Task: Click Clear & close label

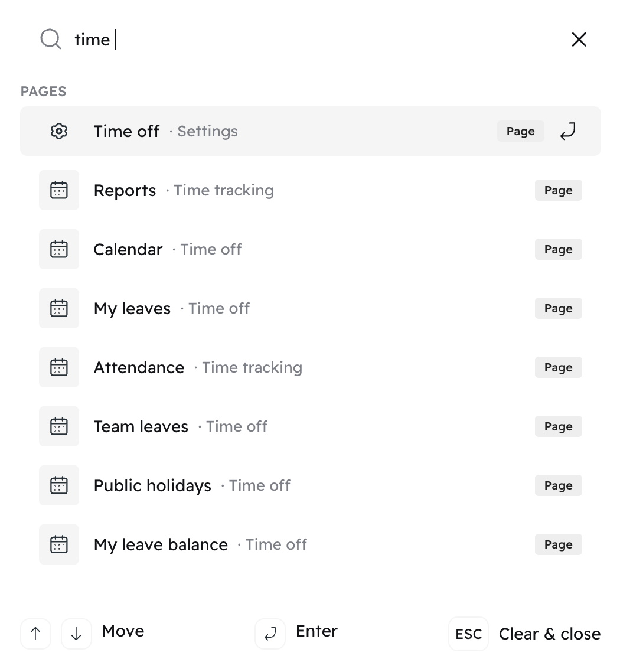Action: 550,634
